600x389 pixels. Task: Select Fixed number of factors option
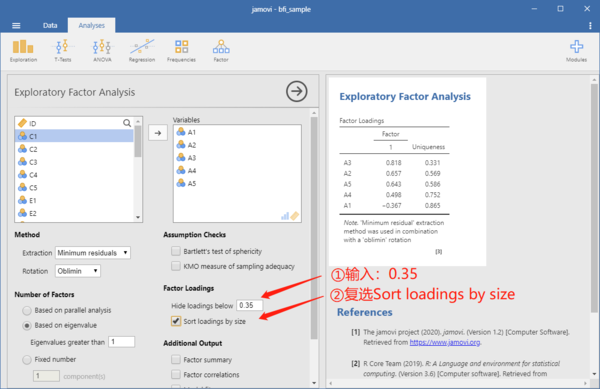coord(27,360)
